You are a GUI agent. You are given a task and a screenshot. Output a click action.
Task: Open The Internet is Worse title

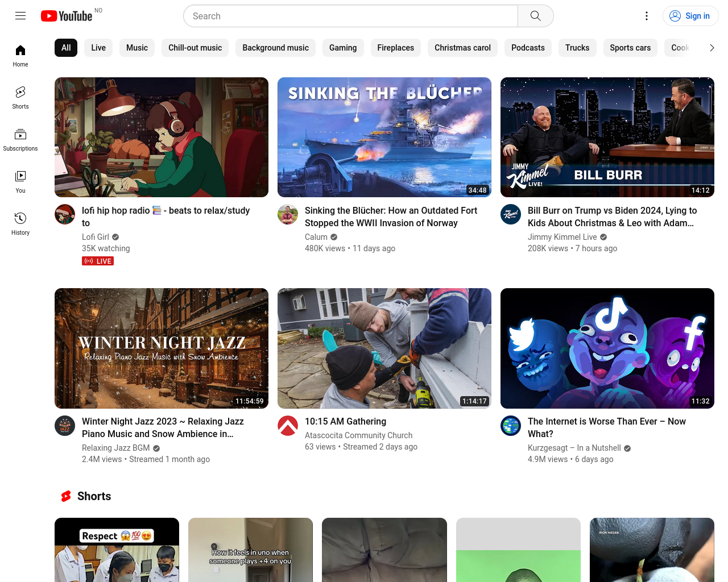(607, 427)
